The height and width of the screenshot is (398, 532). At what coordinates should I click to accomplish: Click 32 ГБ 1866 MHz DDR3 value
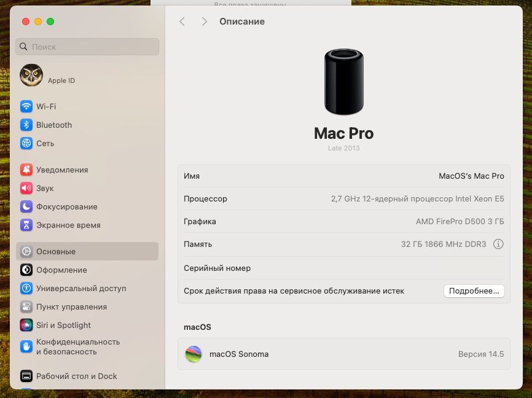pos(444,244)
